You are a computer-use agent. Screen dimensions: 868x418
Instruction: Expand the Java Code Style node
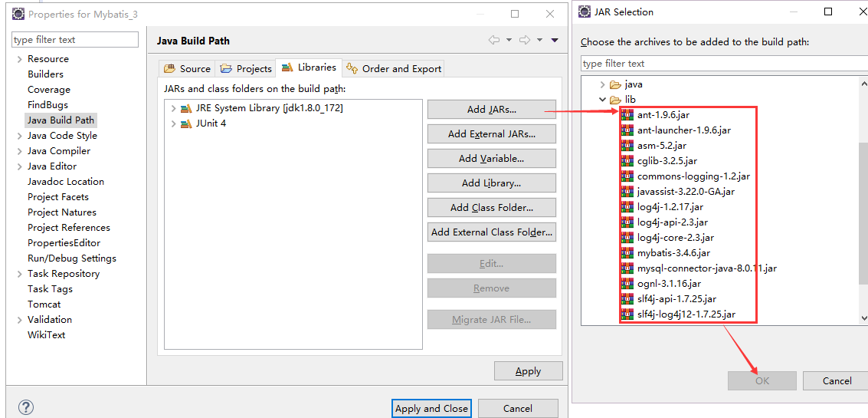point(20,136)
